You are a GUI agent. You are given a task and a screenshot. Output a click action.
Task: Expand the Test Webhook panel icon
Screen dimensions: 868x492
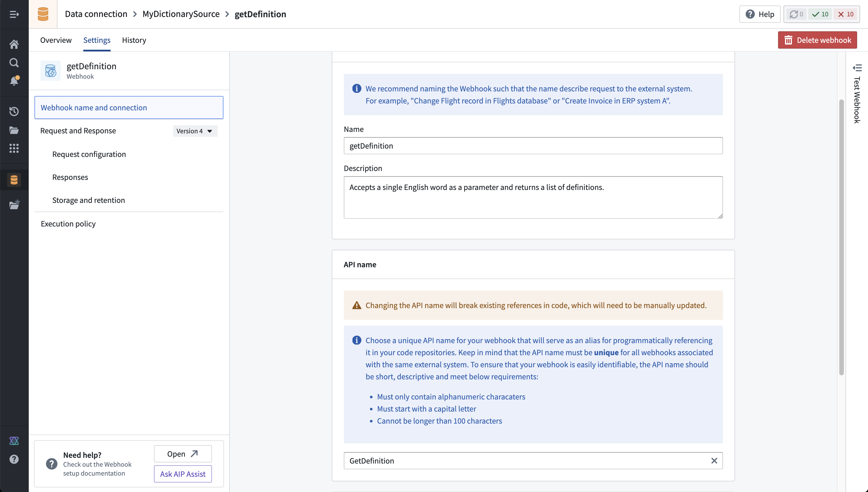pyautogui.click(x=857, y=68)
